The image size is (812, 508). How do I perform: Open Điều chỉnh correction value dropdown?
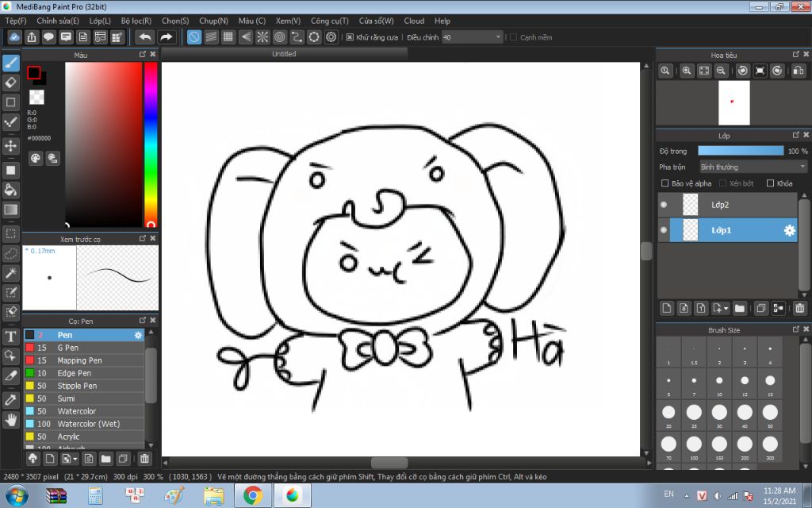(473, 37)
